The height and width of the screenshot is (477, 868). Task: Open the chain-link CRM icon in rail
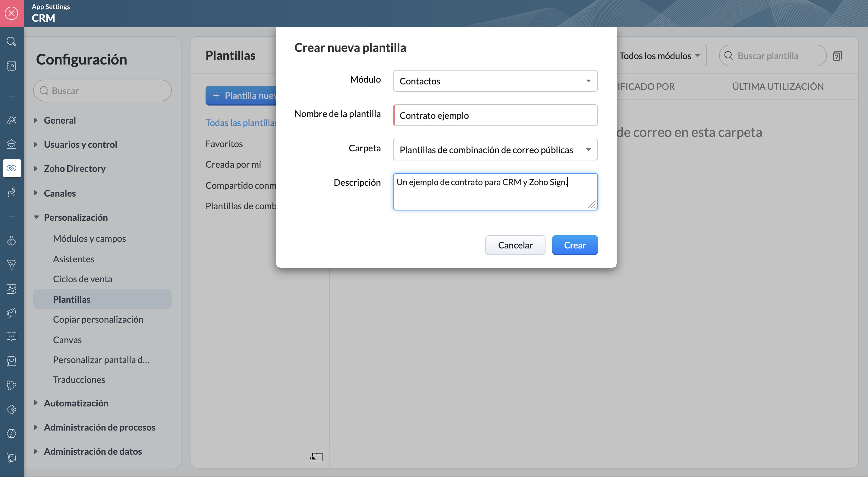tap(12, 168)
